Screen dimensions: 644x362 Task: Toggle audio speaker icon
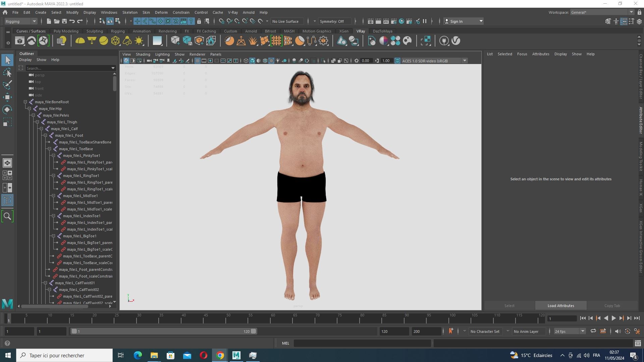tap(618, 331)
